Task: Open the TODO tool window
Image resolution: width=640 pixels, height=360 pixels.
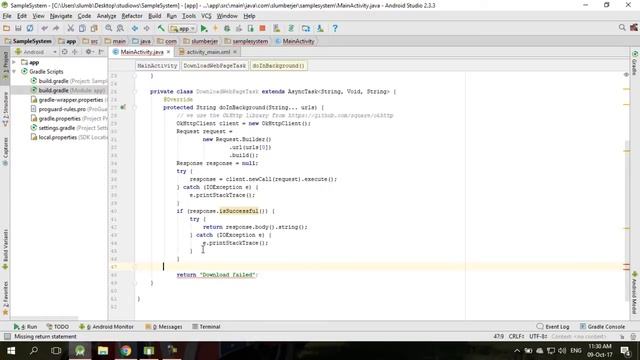Action: [58, 327]
